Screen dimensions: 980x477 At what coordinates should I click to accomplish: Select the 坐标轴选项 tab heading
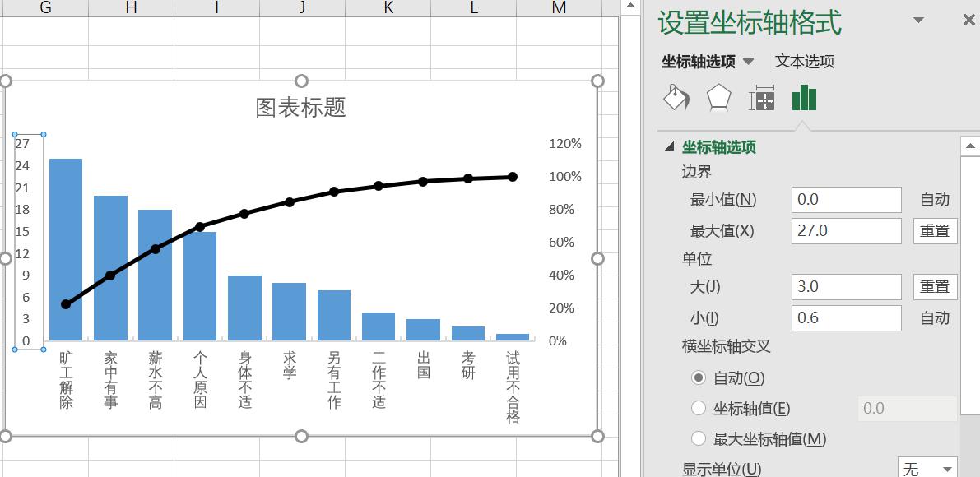(x=699, y=61)
